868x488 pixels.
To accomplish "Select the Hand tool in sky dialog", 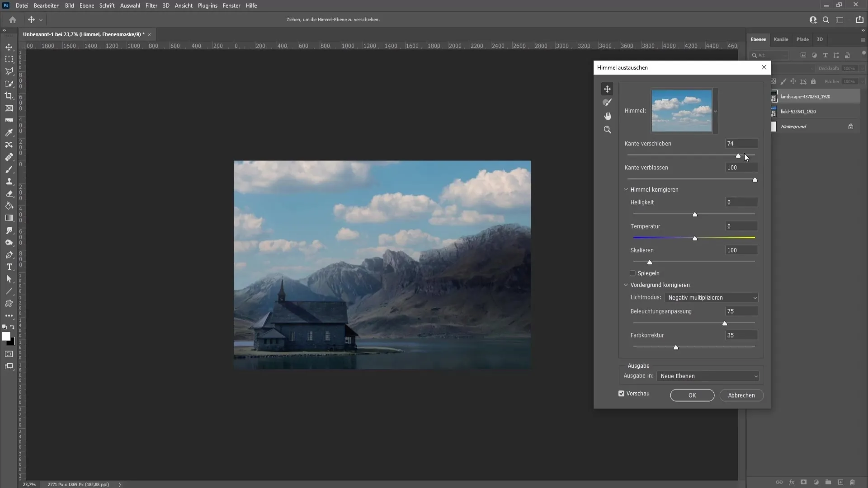I will click(607, 116).
